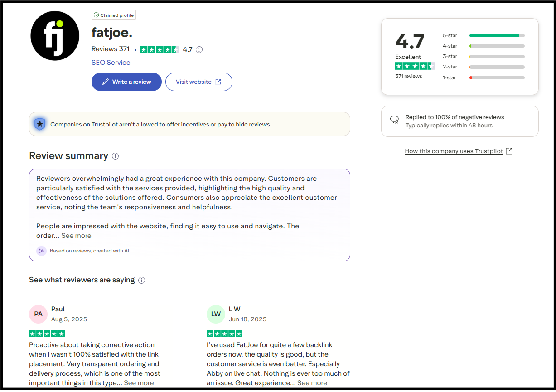Click the shield star icon in incentives notice
Image resolution: width=556 pixels, height=392 pixels.
tap(40, 124)
